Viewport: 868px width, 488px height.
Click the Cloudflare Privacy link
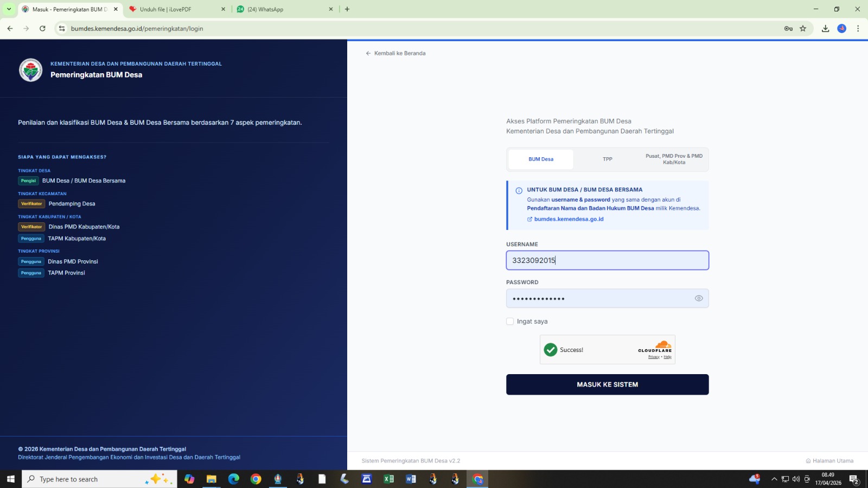point(654,357)
